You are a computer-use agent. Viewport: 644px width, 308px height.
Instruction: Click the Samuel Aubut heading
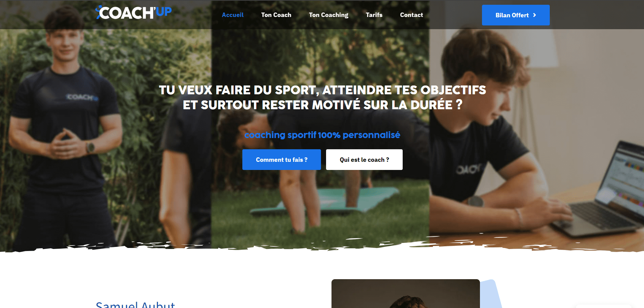pyautogui.click(x=135, y=304)
